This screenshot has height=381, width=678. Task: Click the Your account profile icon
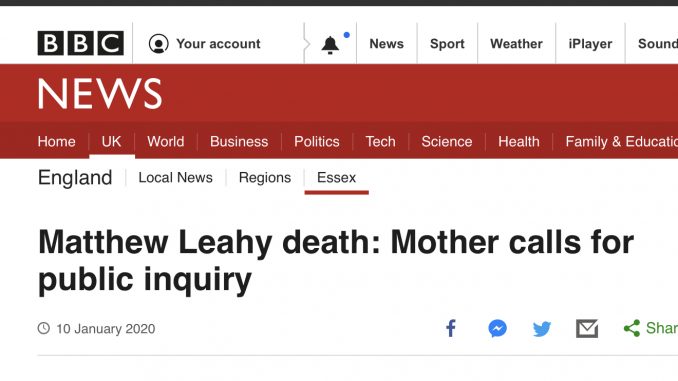point(158,44)
